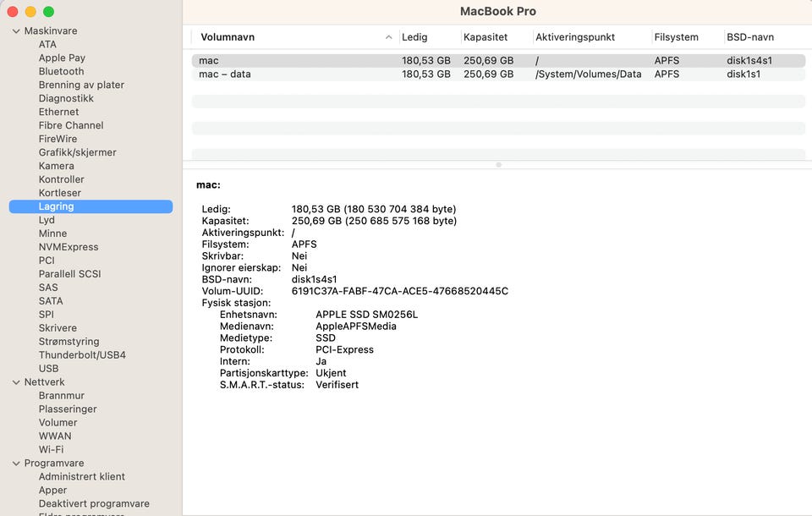Show Lyd information

click(47, 220)
